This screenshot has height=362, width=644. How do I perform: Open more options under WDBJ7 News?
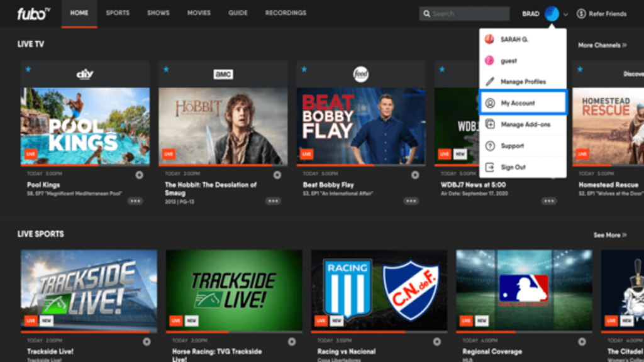(549, 201)
